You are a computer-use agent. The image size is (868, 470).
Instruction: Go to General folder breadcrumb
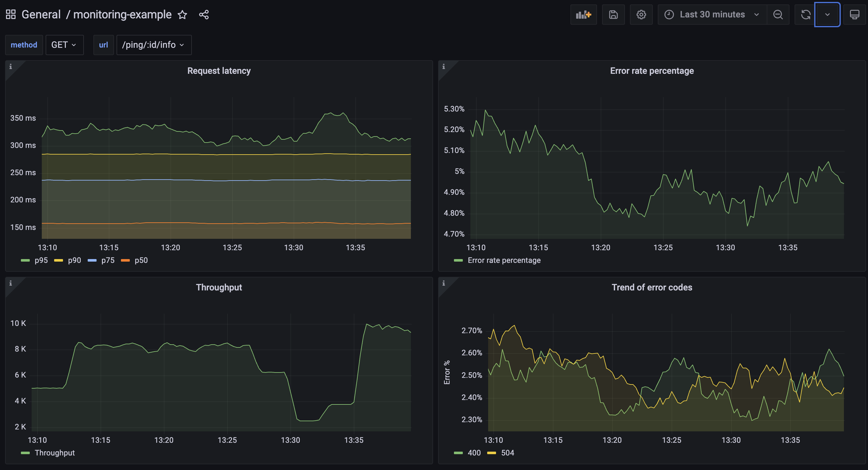coord(41,15)
